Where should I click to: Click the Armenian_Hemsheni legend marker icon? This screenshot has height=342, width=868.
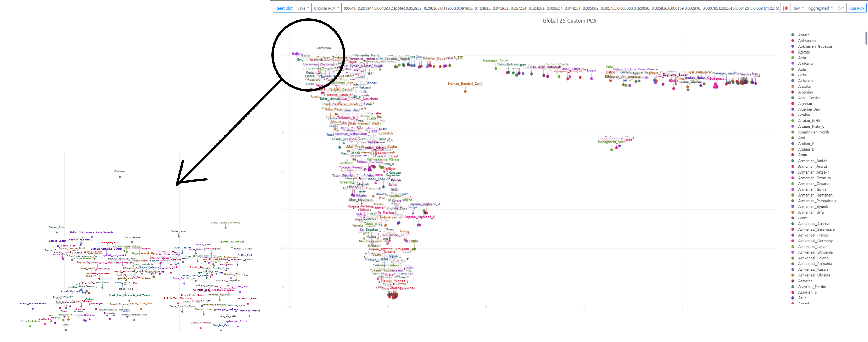(x=793, y=195)
